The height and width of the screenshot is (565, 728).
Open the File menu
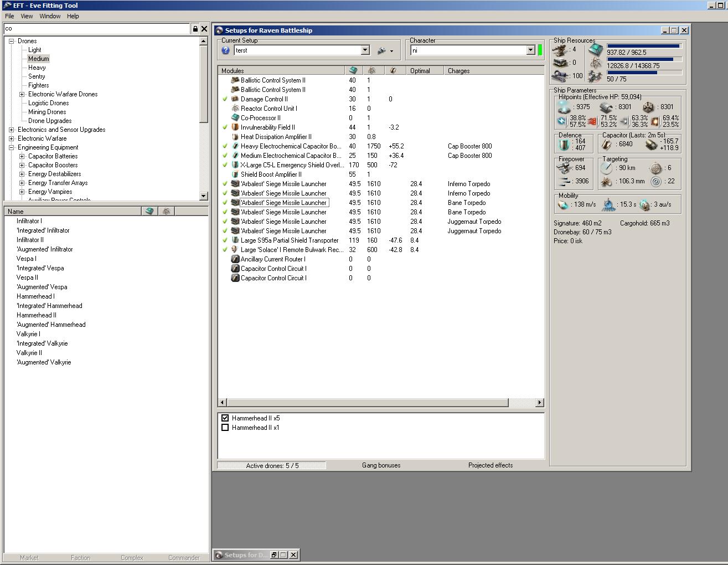9,16
